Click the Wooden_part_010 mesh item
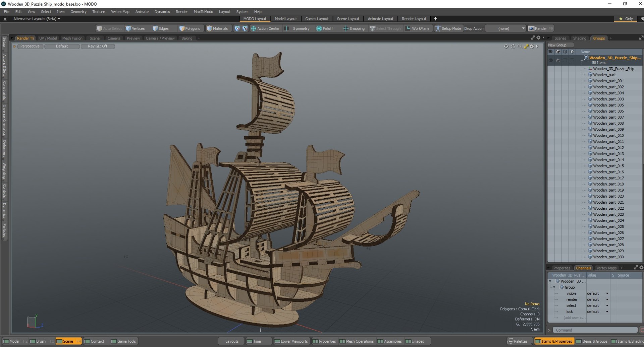644x347 pixels. (x=608, y=135)
